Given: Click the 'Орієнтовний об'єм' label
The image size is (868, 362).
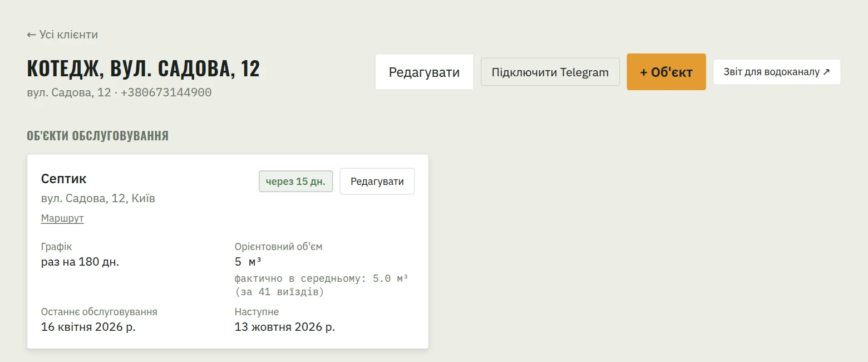Looking at the screenshot, I should (279, 247).
